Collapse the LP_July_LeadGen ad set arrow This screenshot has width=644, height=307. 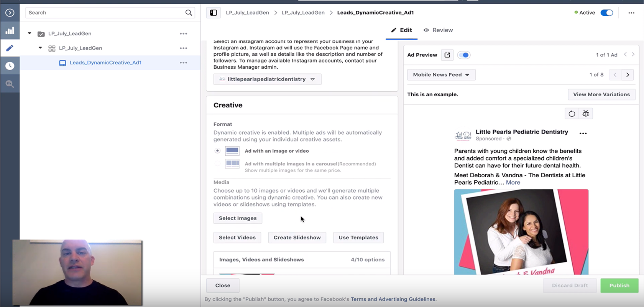tap(40, 48)
